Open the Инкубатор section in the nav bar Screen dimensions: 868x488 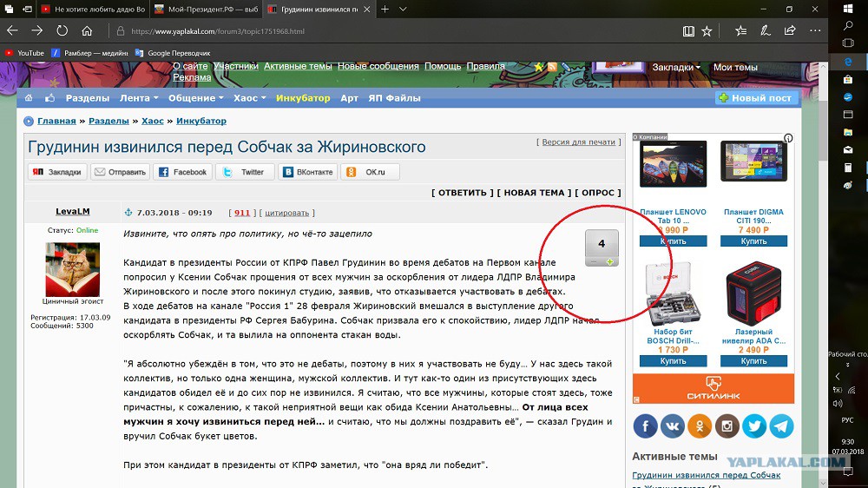click(303, 98)
